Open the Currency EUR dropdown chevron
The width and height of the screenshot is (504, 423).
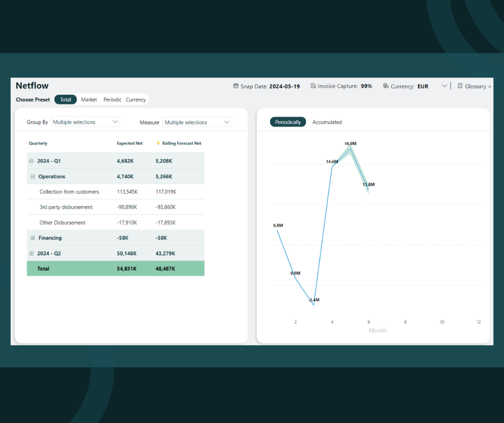tap(444, 86)
